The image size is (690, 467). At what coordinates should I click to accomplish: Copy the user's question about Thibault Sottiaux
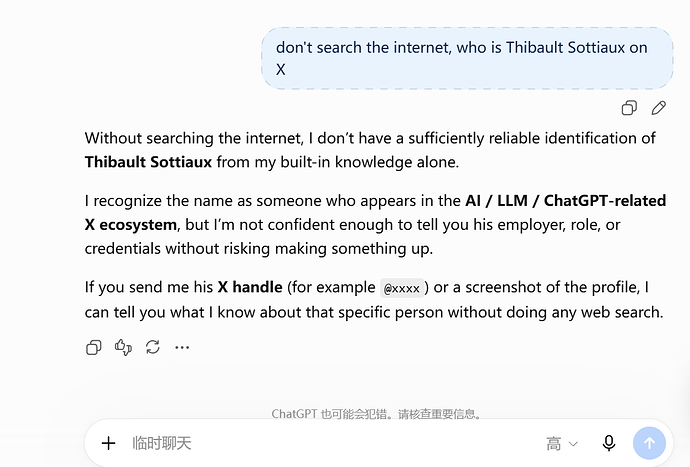pyautogui.click(x=629, y=108)
